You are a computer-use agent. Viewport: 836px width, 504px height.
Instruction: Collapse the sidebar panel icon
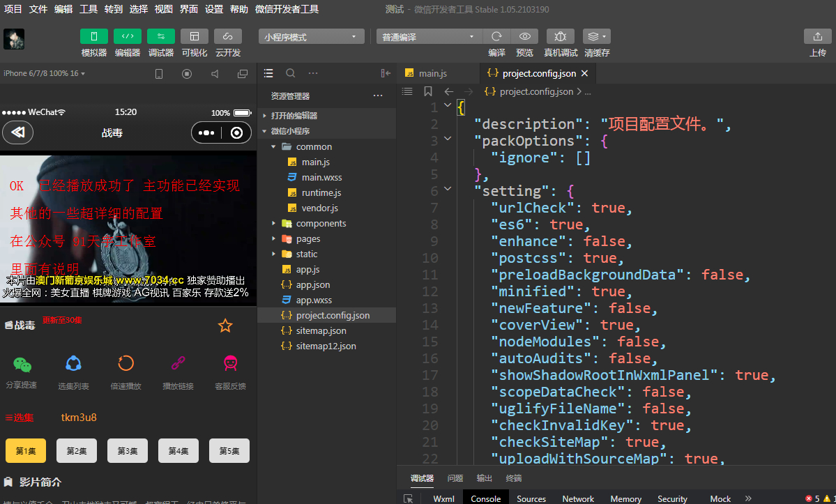tap(386, 73)
